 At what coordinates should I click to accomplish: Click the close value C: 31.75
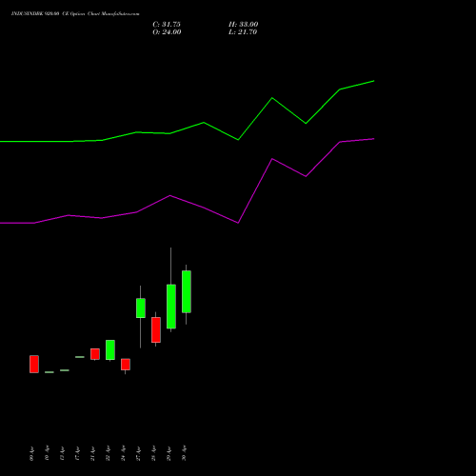[x=167, y=25]
